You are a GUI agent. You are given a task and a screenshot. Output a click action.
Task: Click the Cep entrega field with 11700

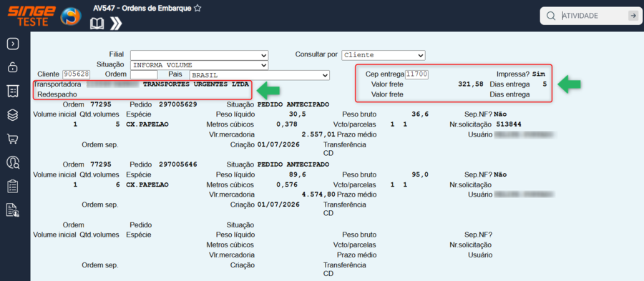coord(417,74)
